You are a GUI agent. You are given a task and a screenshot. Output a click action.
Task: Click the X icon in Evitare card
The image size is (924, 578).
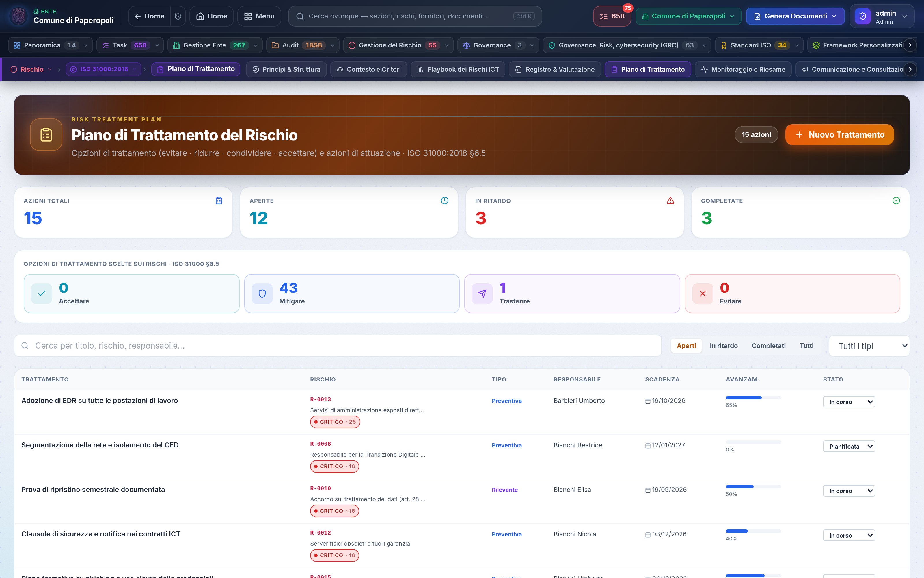pyautogui.click(x=703, y=294)
